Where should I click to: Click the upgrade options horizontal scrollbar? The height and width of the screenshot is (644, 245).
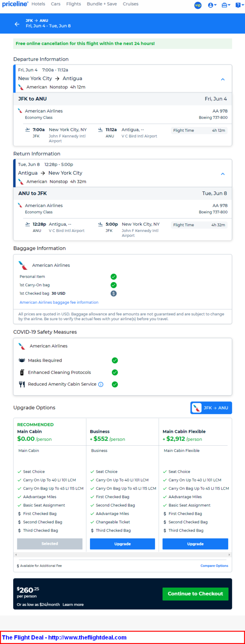[x=122, y=555]
